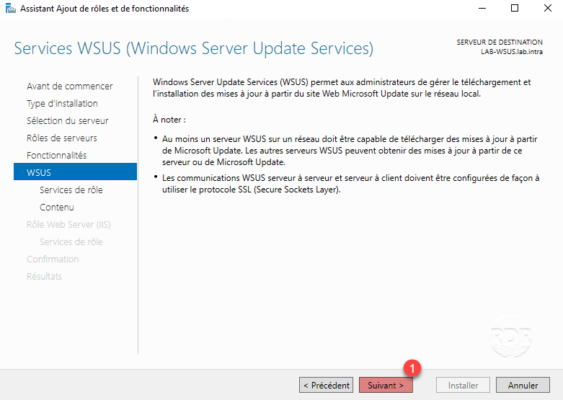This screenshot has width=563, height=400.
Task: Open the Résultats step
Action: point(44,276)
